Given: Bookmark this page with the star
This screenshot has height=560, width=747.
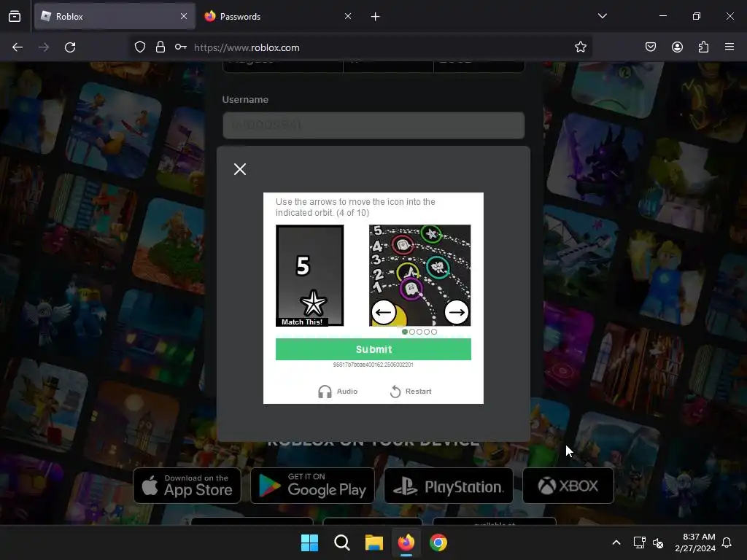Looking at the screenshot, I should click(x=580, y=47).
